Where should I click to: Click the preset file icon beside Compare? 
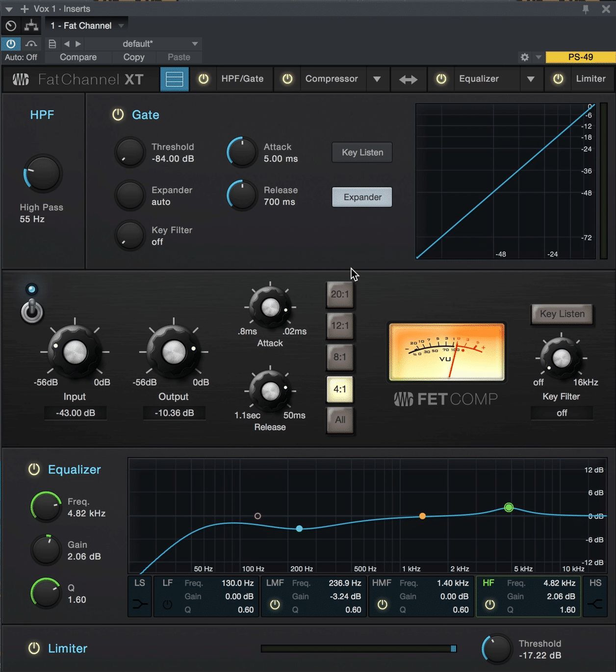pos(52,44)
